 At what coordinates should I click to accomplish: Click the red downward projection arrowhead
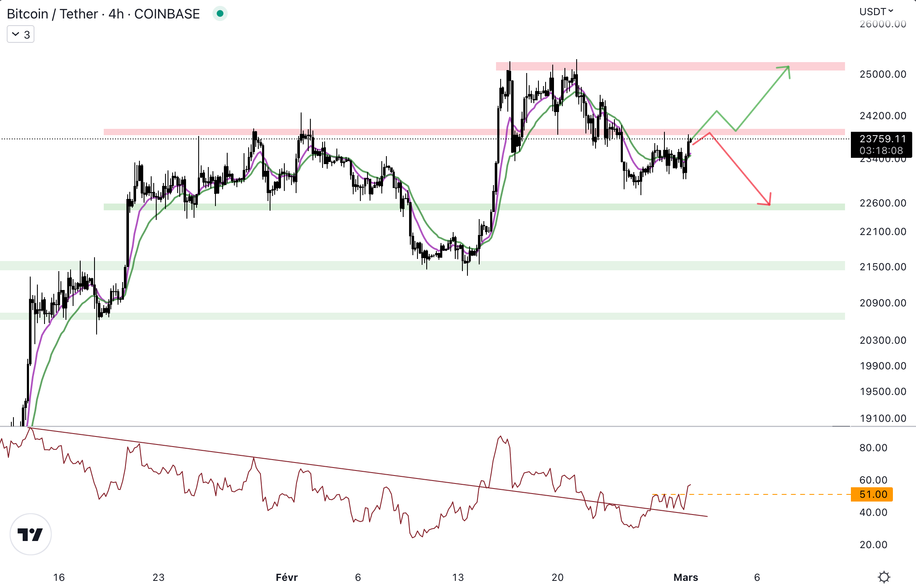click(768, 203)
